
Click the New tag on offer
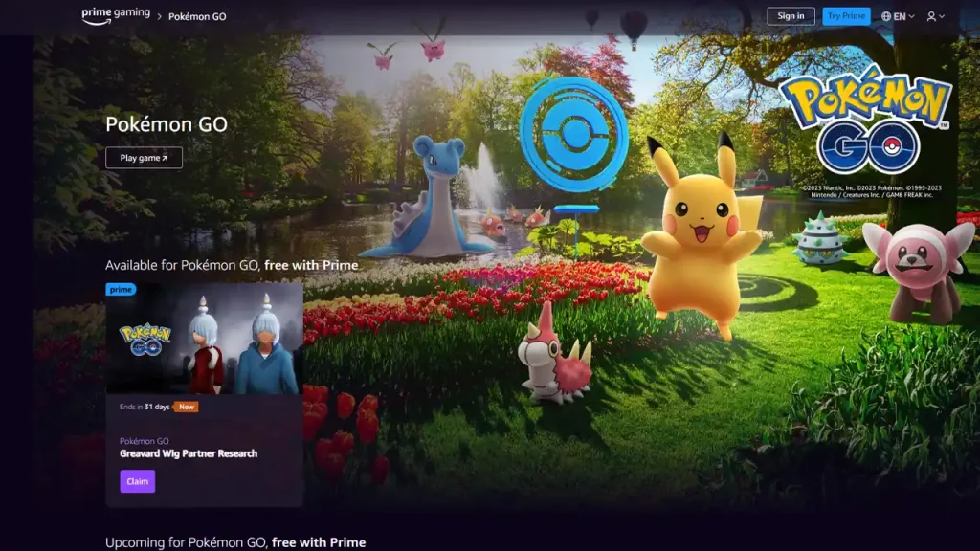click(x=187, y=407)
